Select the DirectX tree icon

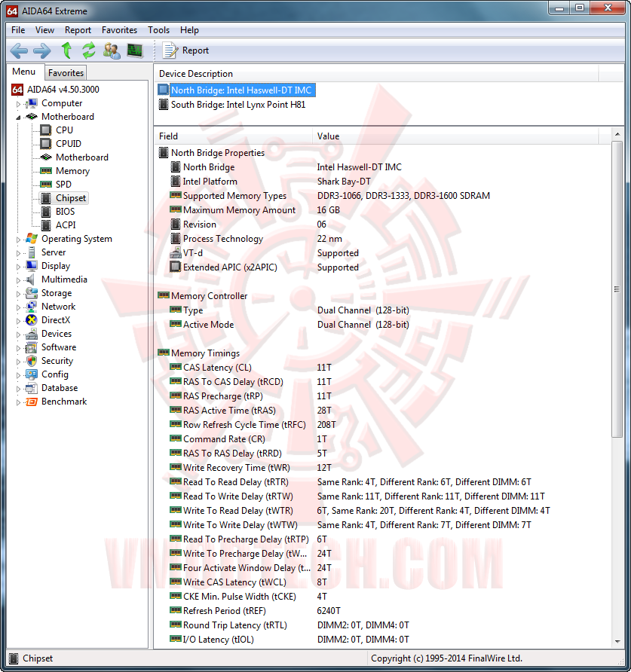[x=32, y=320]
